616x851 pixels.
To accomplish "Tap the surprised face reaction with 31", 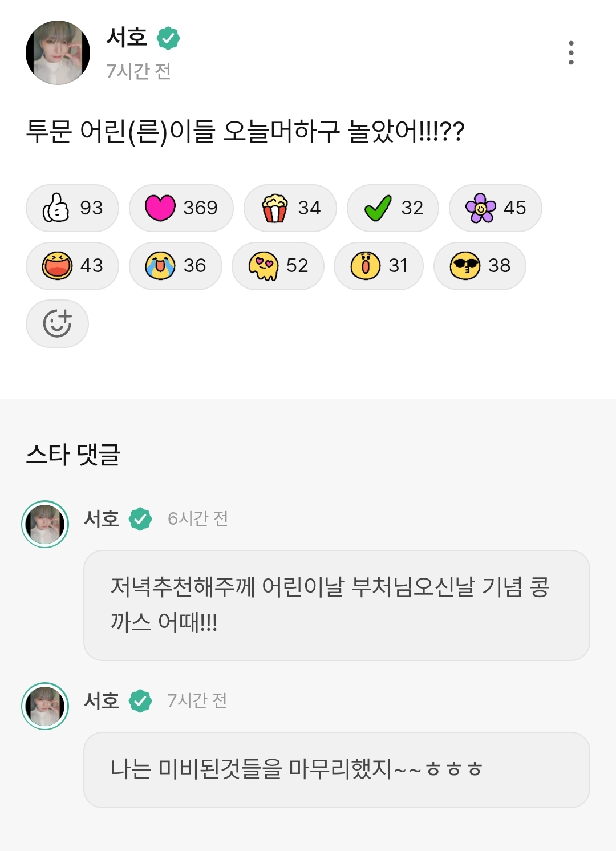I will pyautogui.click(x=379, y=266).
